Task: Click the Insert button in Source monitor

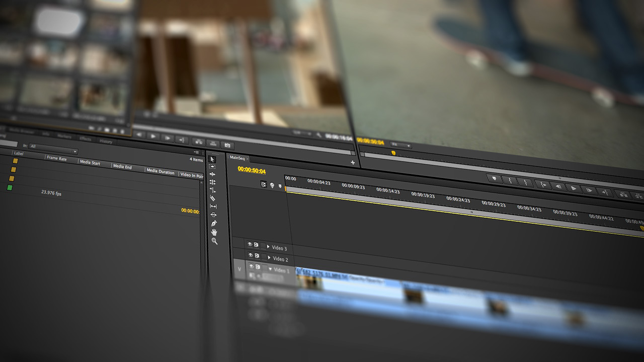Action: point(198,142)
